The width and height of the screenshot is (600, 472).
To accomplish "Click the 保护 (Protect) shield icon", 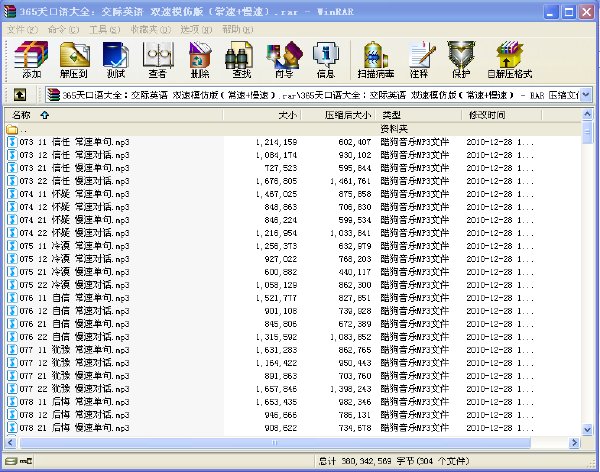I will (x=461, y=59).
